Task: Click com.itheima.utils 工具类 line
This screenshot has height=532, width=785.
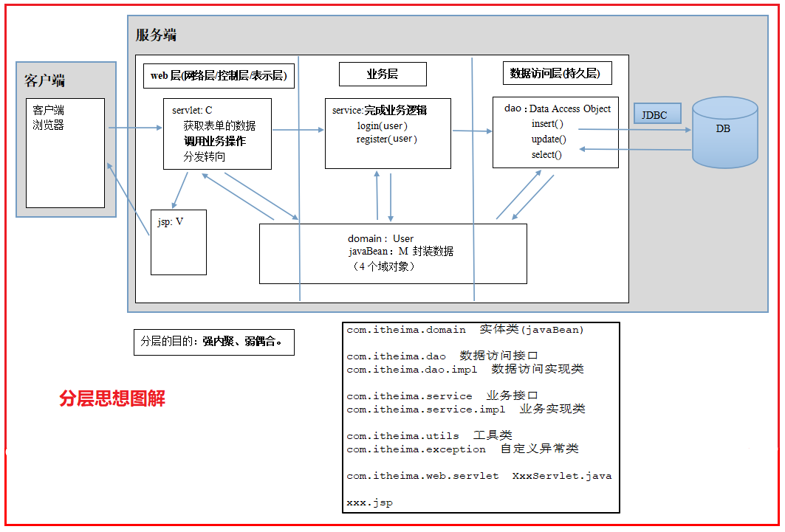Action: (x=429, y=435)
